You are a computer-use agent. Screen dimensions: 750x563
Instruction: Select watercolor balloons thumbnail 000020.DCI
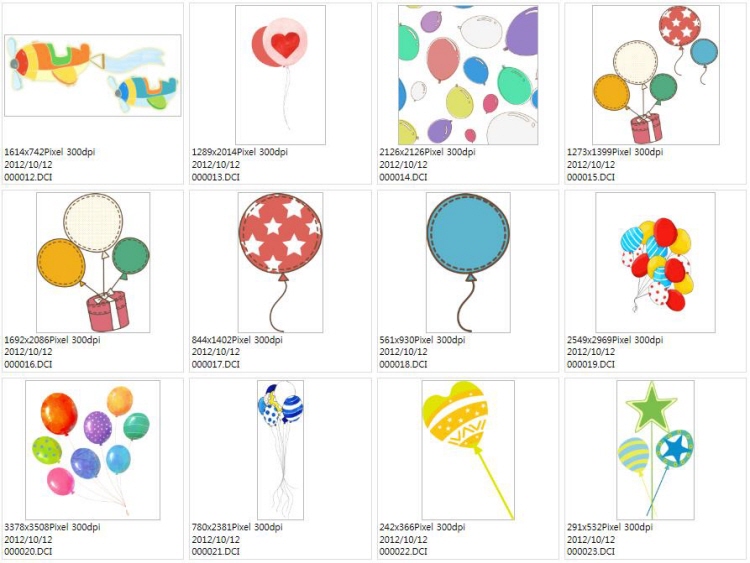[x=93, y=450]
